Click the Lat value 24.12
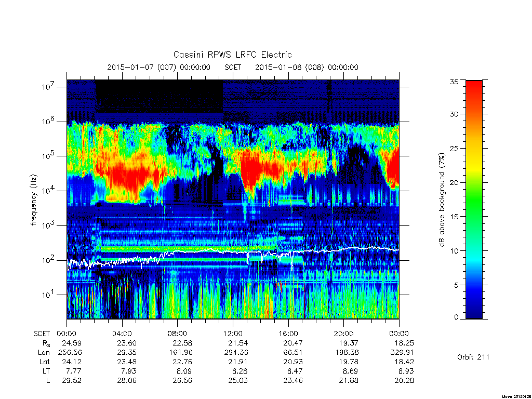Screen dimensions: 532x399 (72, 362)
